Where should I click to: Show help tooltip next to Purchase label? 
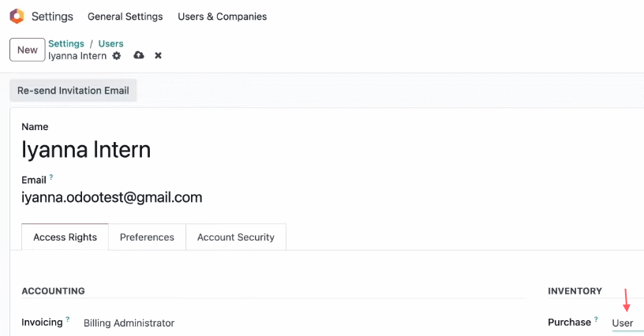click(596, 319)
